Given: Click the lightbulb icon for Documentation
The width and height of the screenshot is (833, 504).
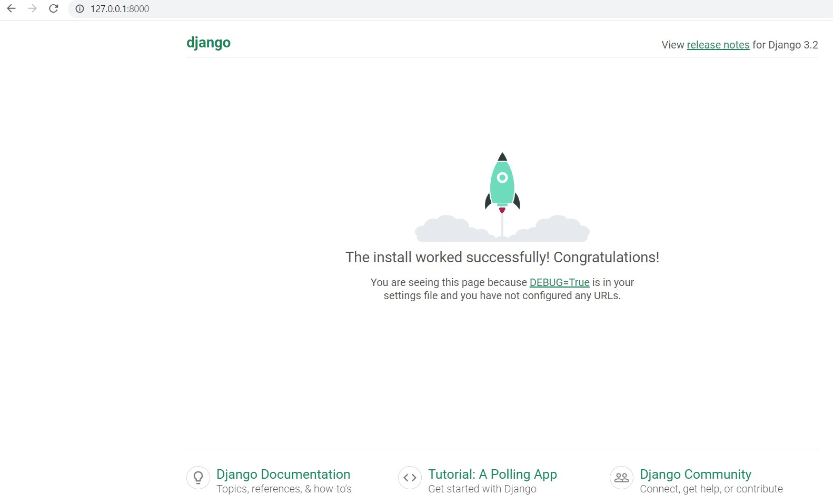Looking at the screenshot, I should (199, 478).
